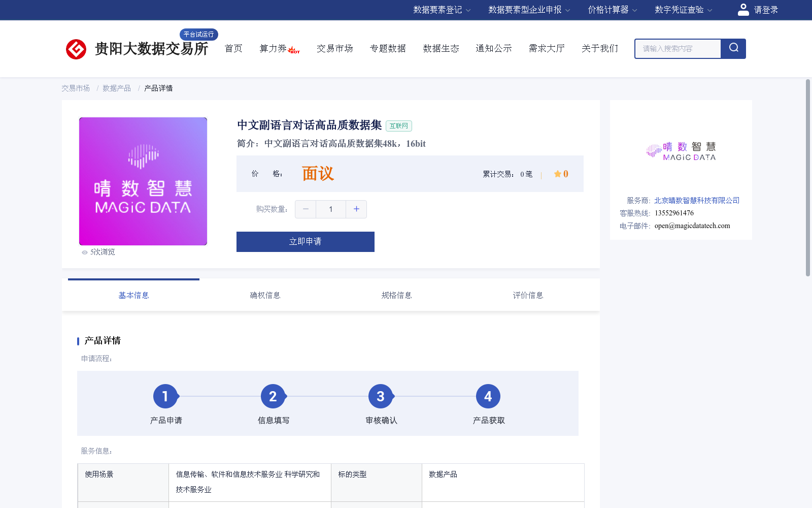
Task: Click the HOT flame badge on 算力券
Action: (x=294, y=50)
